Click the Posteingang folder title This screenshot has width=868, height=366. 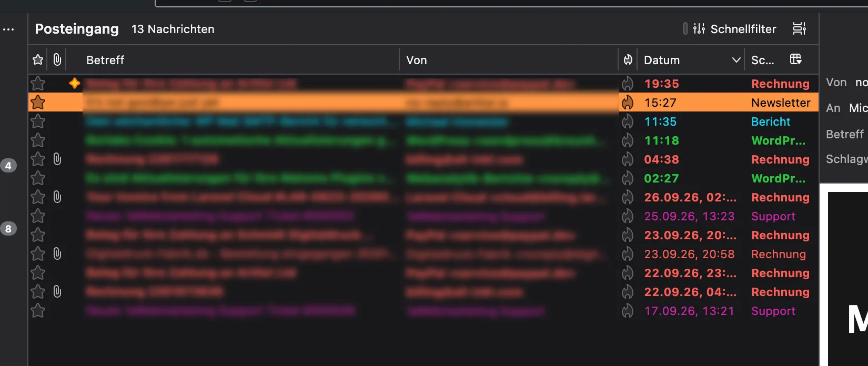(x=77, y=29)
